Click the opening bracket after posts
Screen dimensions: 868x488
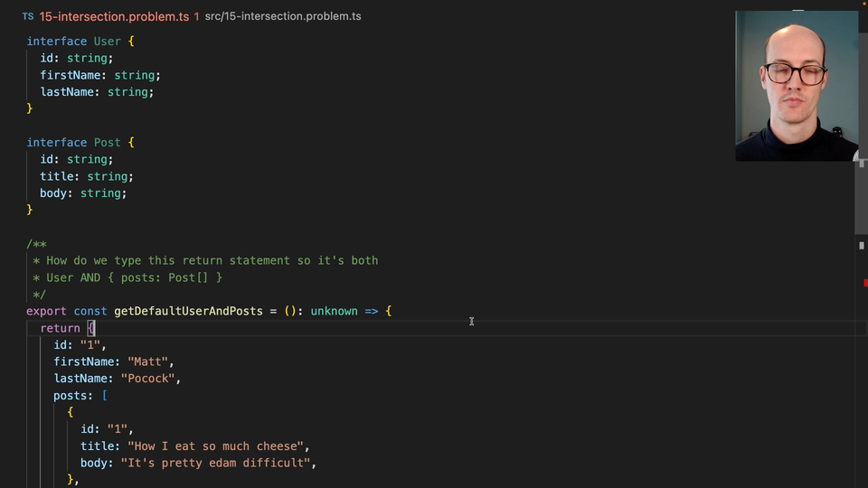(x=104, y=396)
